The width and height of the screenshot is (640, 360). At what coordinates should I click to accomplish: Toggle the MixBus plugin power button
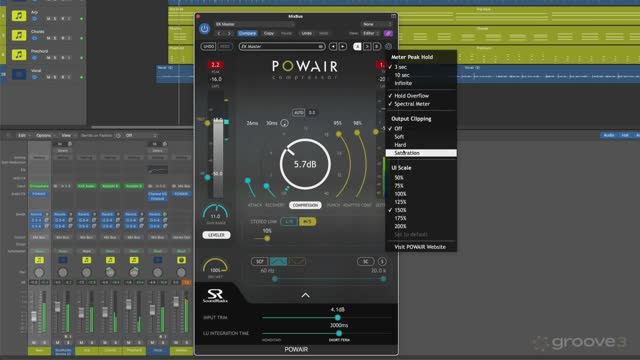click(x=204, y=28)
